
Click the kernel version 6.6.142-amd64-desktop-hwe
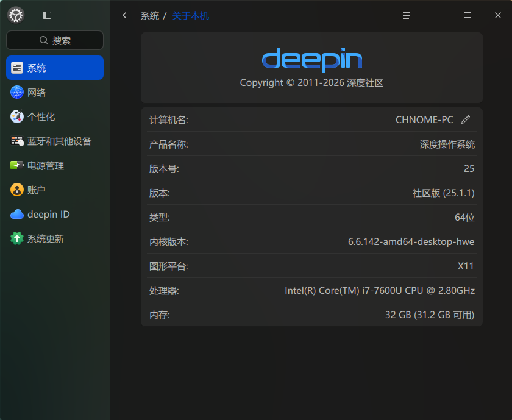(x=411, y=241)
